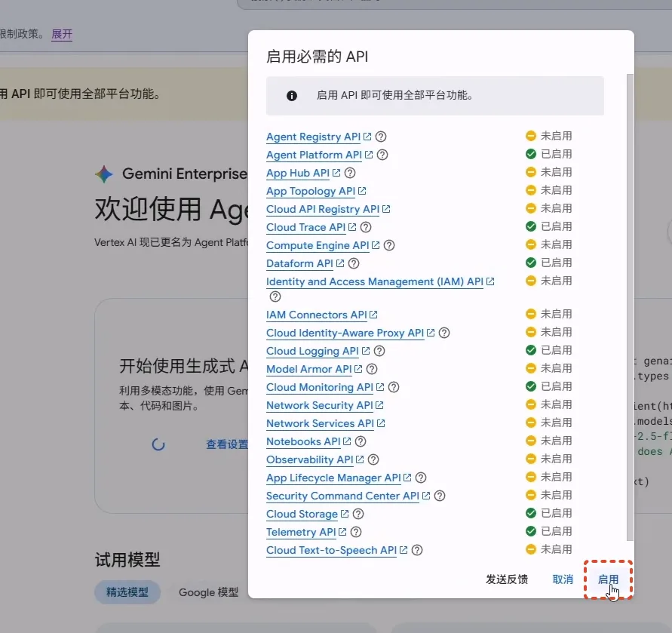Image resolution: width=672 pixels, height=633 pixels.
Task: Open the Agent Platform API link
Action: [x=315, y=155]
